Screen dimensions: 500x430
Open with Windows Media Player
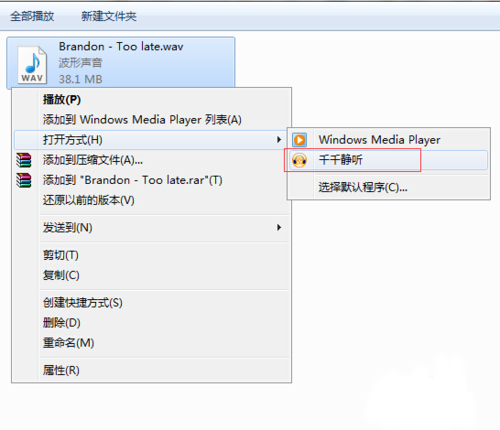coord(379,140)
